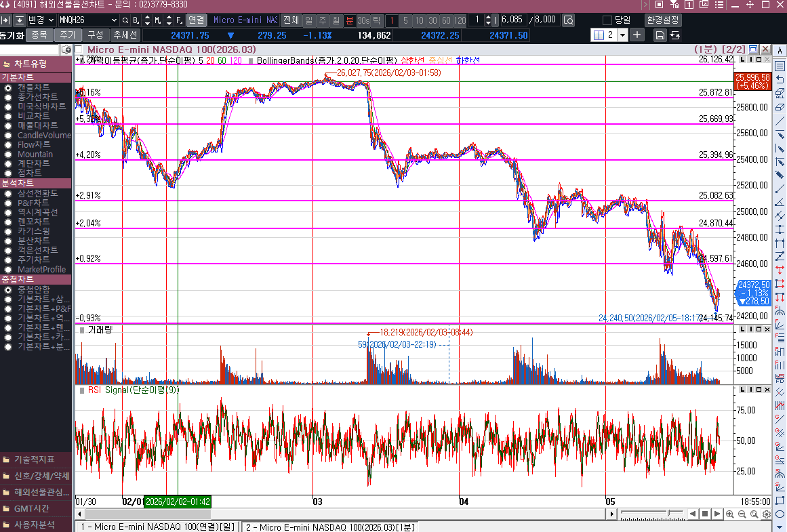787x532 pixels.
Task: Select the 추세선 tab
Action: coord(125,35)
